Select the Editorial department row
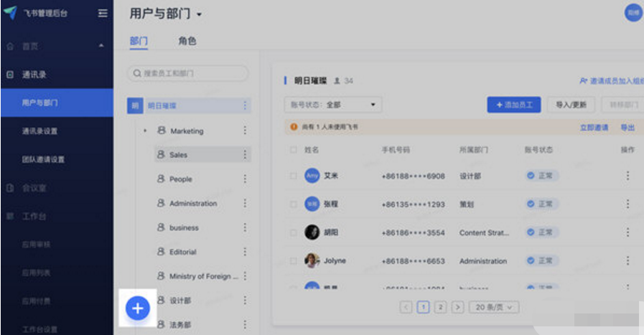Image resolution: width=644 pixels, height=335 pixels. point(202,252)
